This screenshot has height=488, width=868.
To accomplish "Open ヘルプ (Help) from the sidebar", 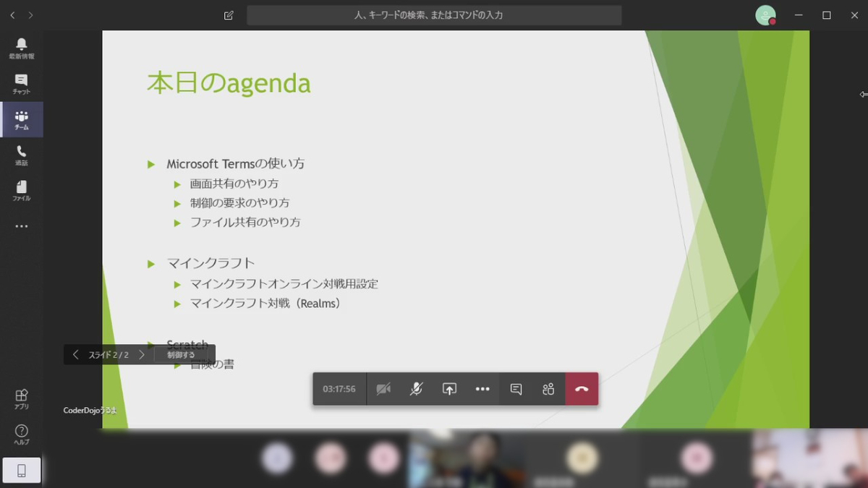I will [21, 433].
